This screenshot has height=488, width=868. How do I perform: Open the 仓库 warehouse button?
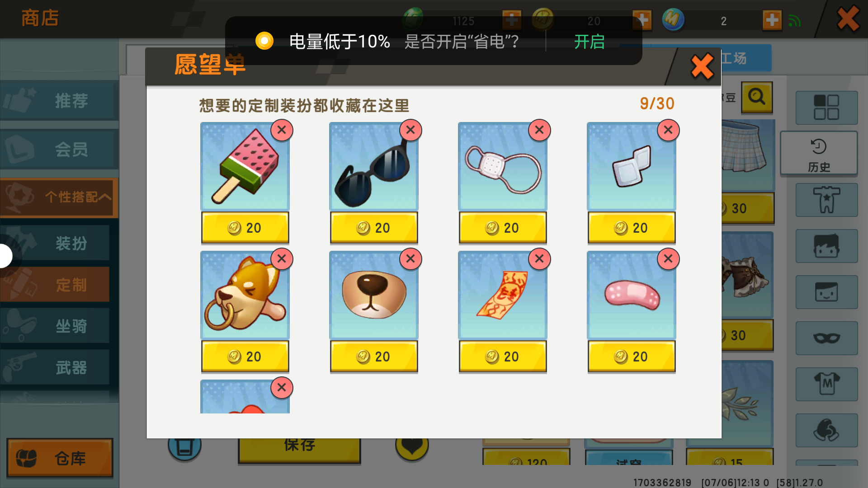pos(60,458)
